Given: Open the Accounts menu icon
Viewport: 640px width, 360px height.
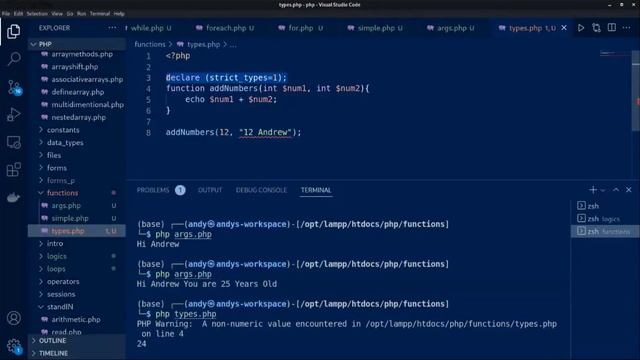Looking at the screenshot, I should [13, 318].
